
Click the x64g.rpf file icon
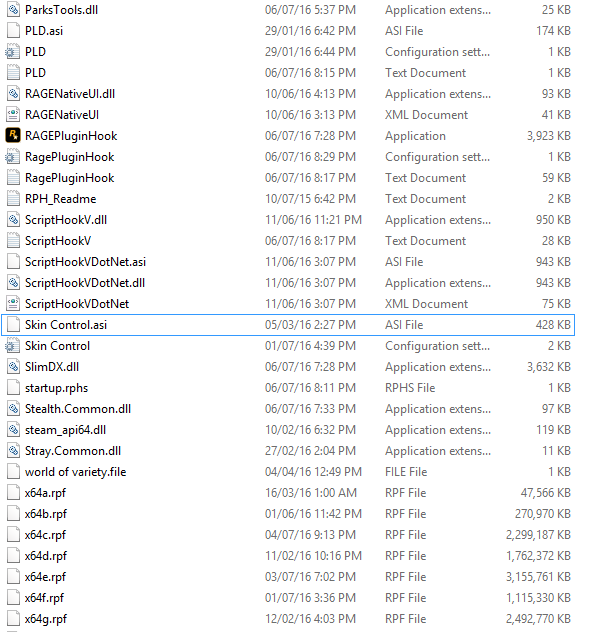pyautogui.click(x=13, y=619)
